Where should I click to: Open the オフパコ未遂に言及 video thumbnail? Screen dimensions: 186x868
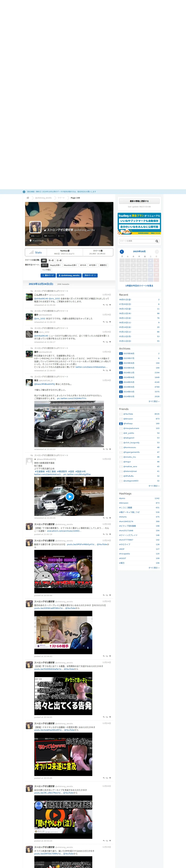[63, 754]
